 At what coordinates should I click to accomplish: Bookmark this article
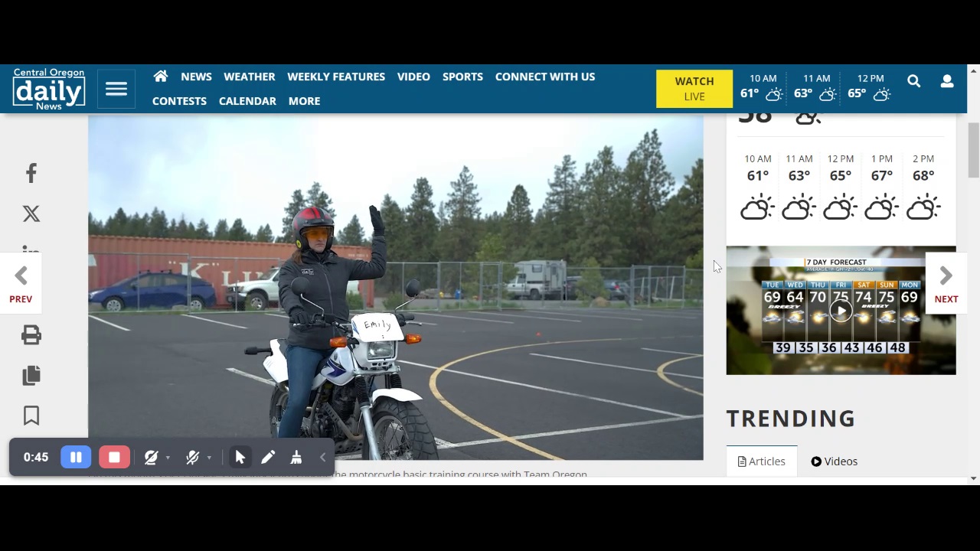(31, 416)
